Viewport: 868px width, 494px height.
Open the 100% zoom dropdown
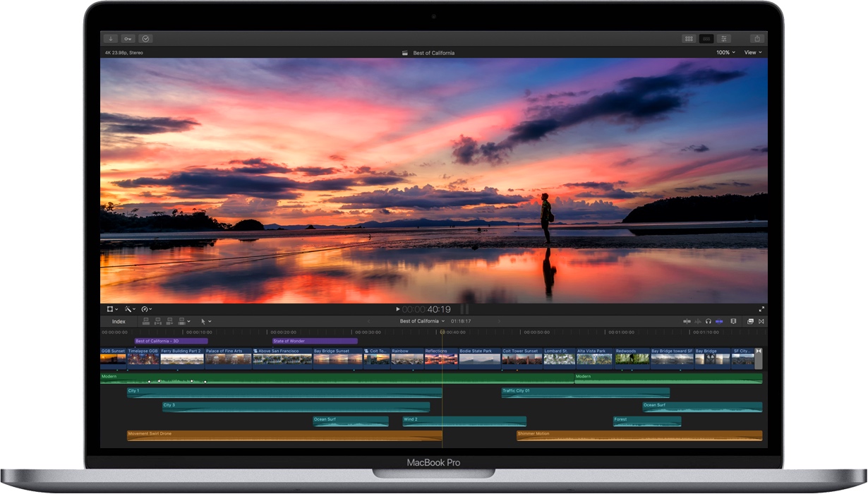(x=724, y=52)
